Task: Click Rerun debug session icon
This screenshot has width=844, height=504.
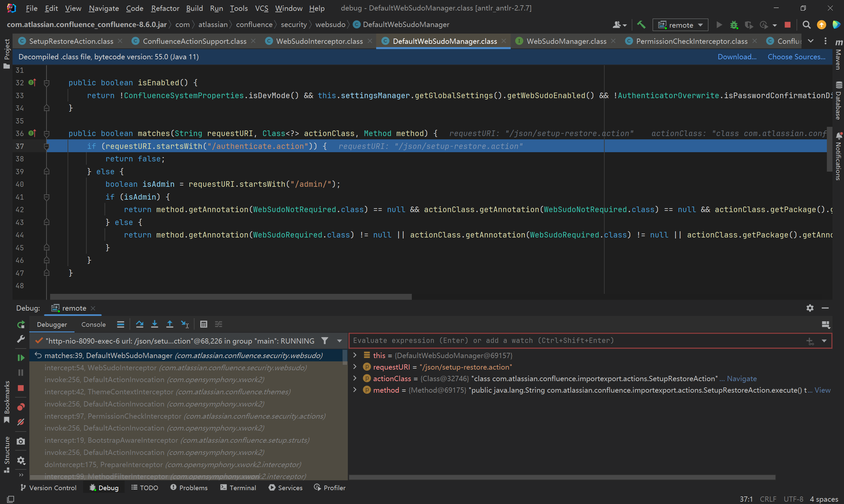Action: point(21,324)
